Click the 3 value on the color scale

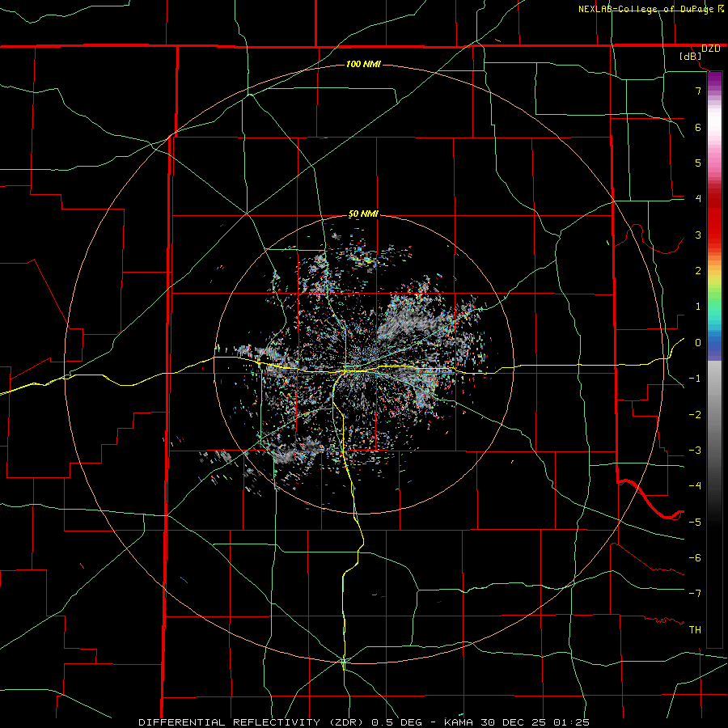[x=698, y=235]
